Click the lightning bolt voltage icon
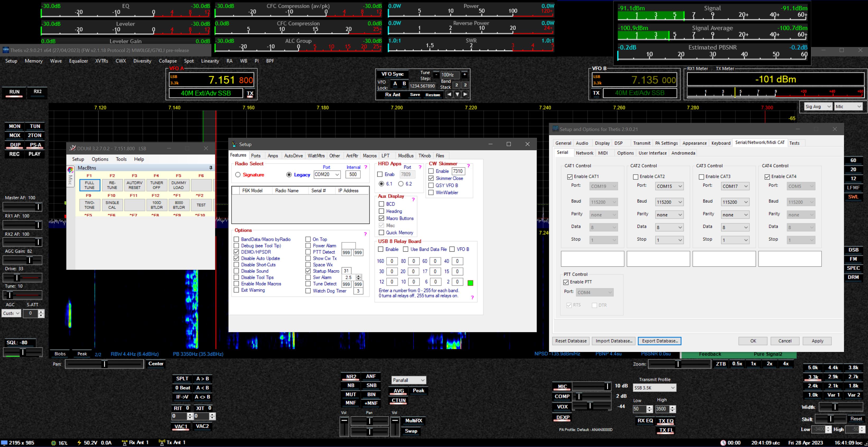The height and width of the screenshot is (447, 868). coord(79,443)
